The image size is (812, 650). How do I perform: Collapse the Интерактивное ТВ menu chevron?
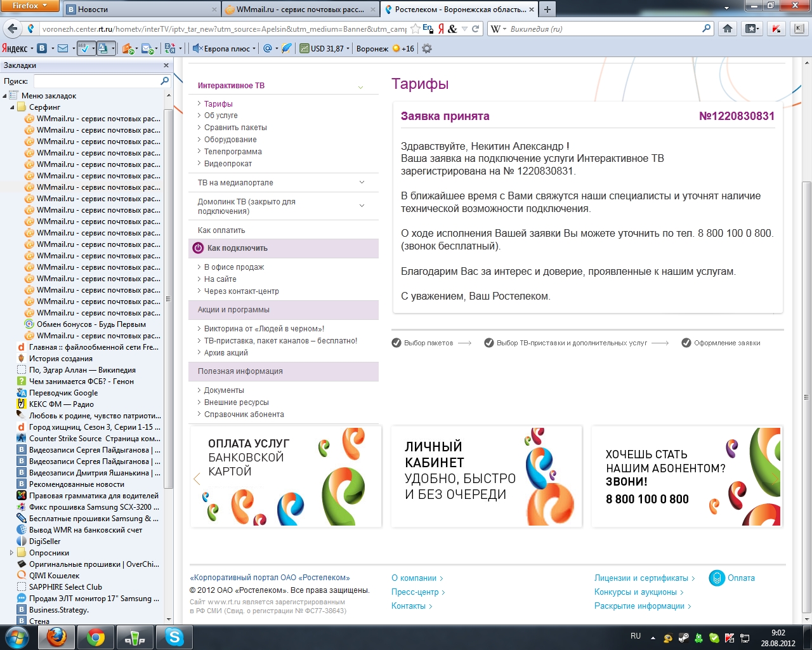tap(360, 87)
